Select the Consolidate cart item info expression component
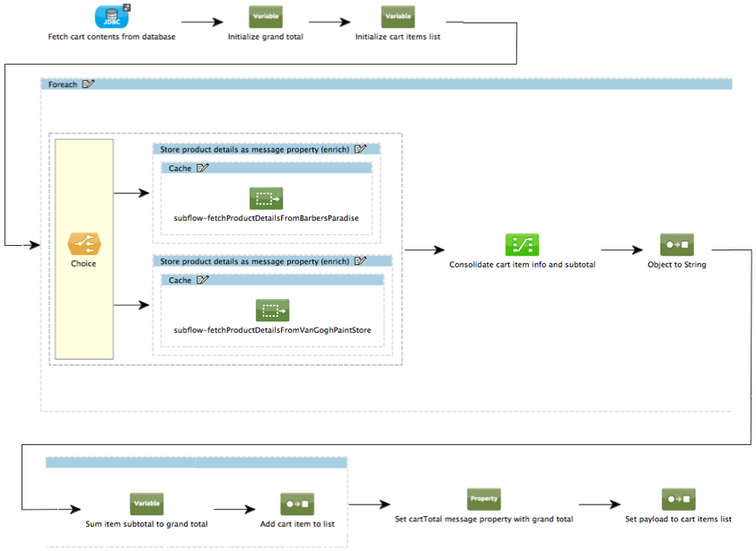 [522, 243]
